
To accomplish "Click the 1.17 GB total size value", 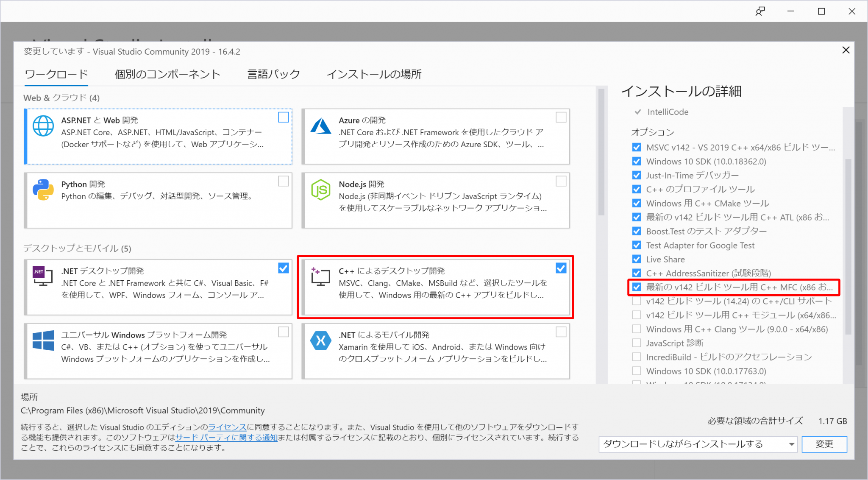I will click(x=832, y=421).
